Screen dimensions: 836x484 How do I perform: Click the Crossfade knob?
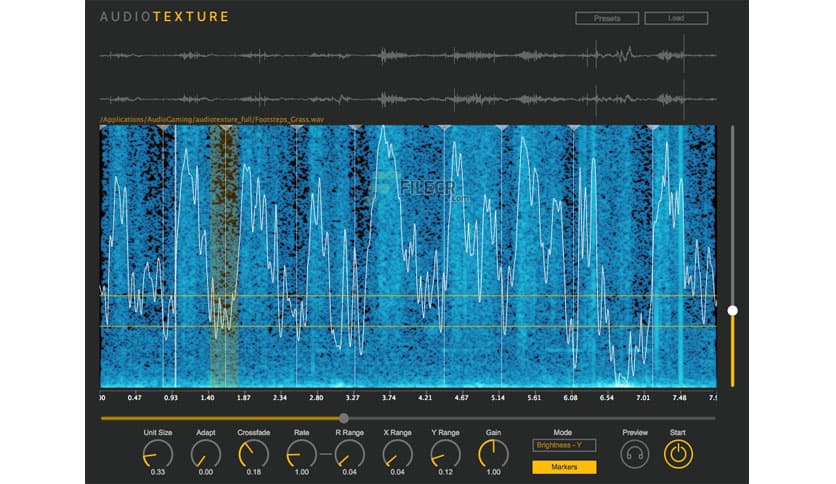[254, 454]
